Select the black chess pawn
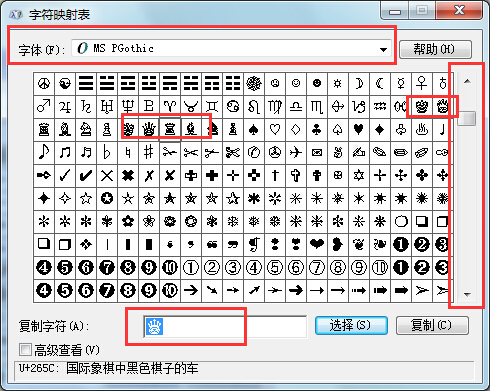The width and height of the screenshot is (490, 391). pyautogui.click(x=233, y=129)
